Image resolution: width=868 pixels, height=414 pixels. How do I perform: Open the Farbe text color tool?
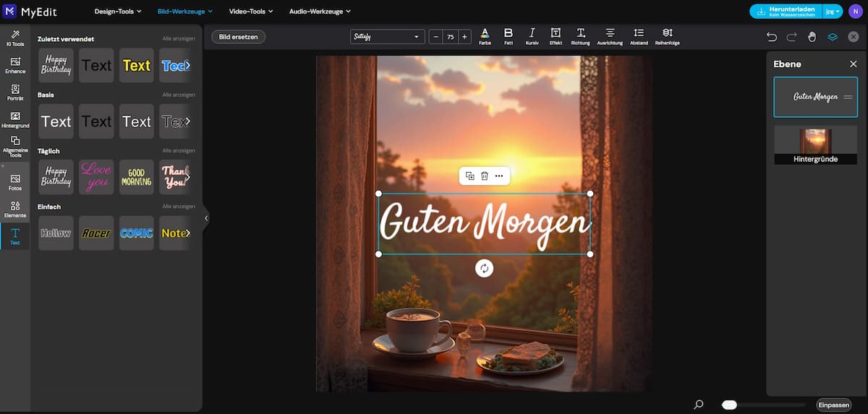[485, 36]
